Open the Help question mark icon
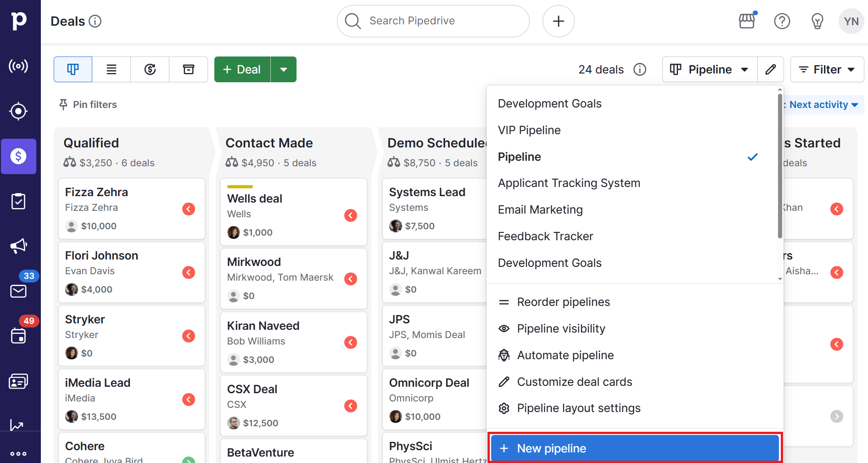The width and height of the screenshot is (868, 463). [x=782, y=21]
